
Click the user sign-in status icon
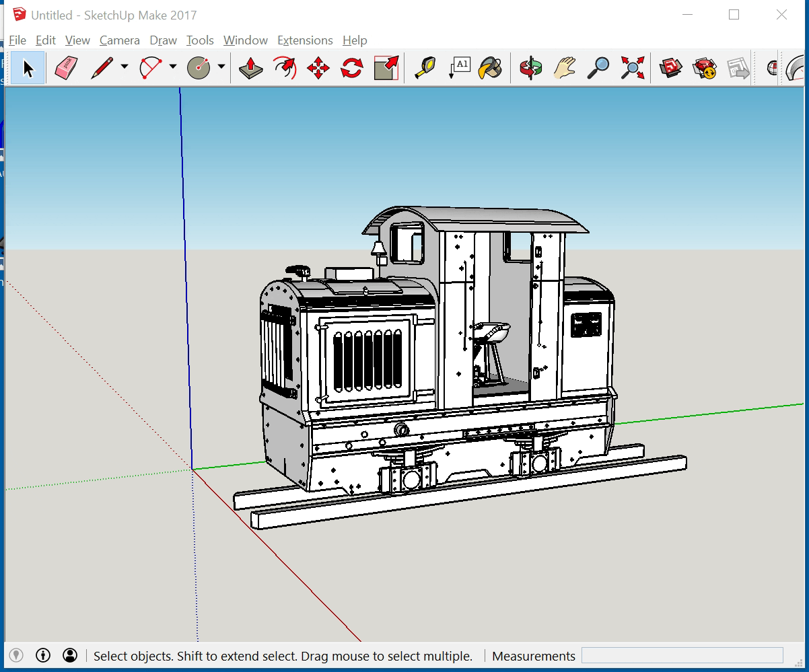click(x=70, y=655)
